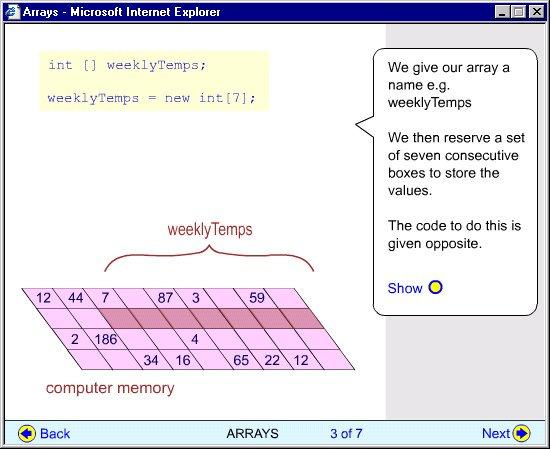The width and height of the screenshot is (550, 449).
Task: Click the Show link text
Action: pyautogui.click(x=405, y=288)
